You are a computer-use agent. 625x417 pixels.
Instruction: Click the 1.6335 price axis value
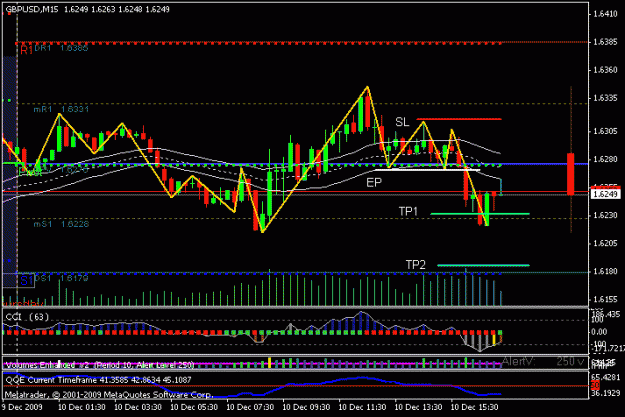click(605, 98)
